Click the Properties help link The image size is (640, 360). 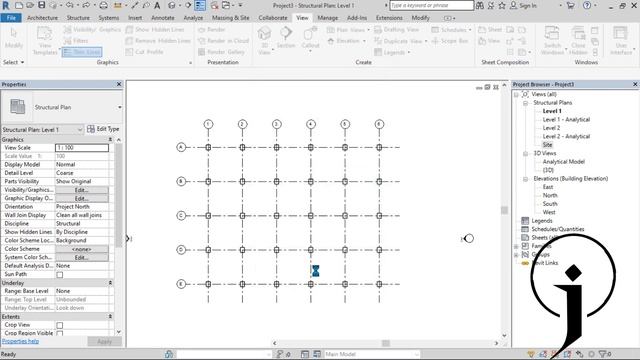pos(20,341)
